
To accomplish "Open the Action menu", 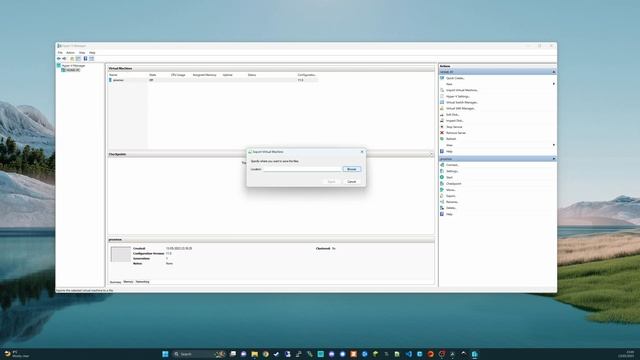I will click(x=71, y=53).
